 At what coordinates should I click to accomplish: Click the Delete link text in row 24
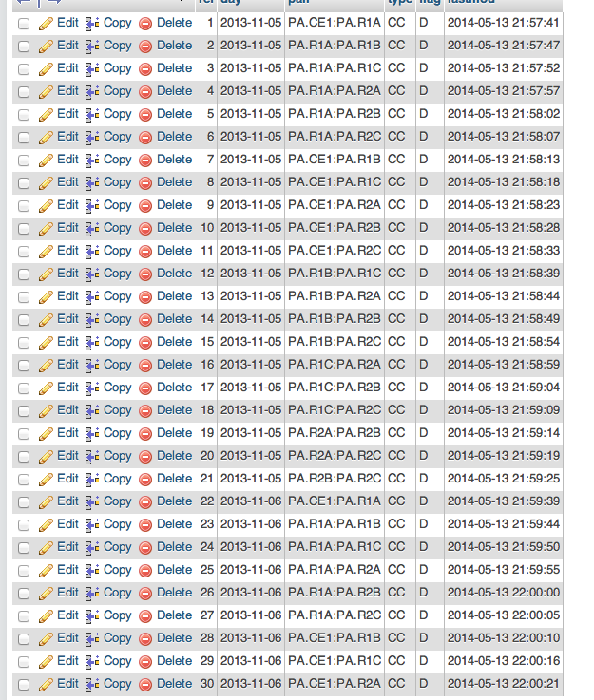pos(174,546)
